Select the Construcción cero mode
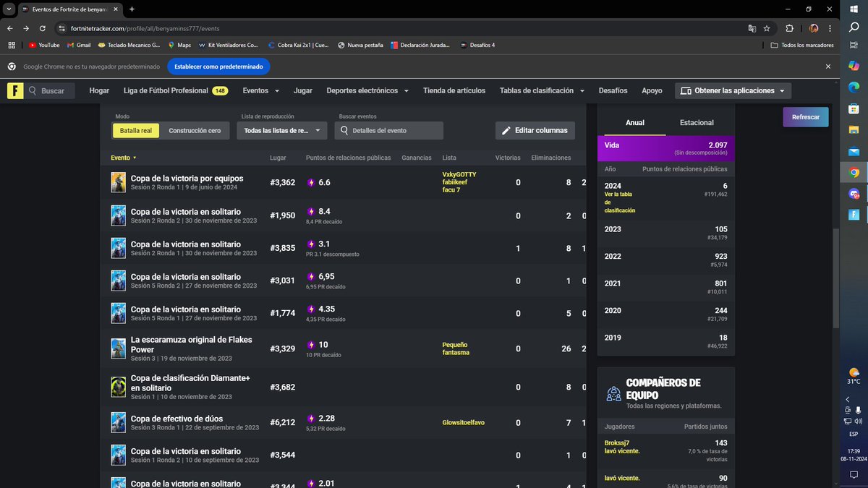This screenshot has width=868, height=488. pyautogui.click(x=195, y=131)
